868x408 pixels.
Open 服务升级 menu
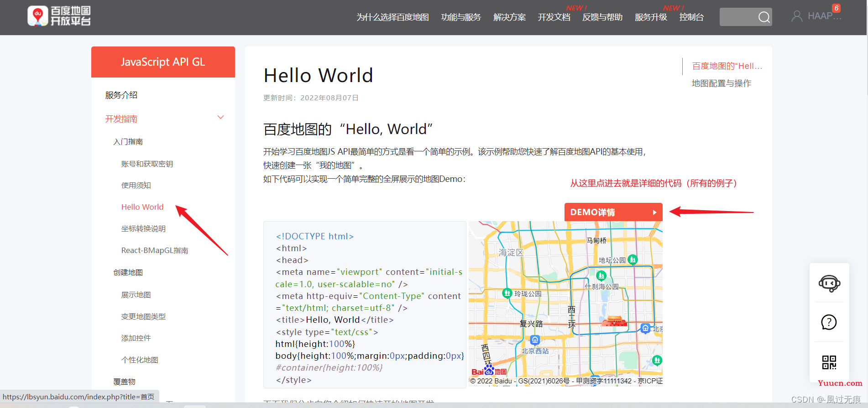tap(651, 17)
